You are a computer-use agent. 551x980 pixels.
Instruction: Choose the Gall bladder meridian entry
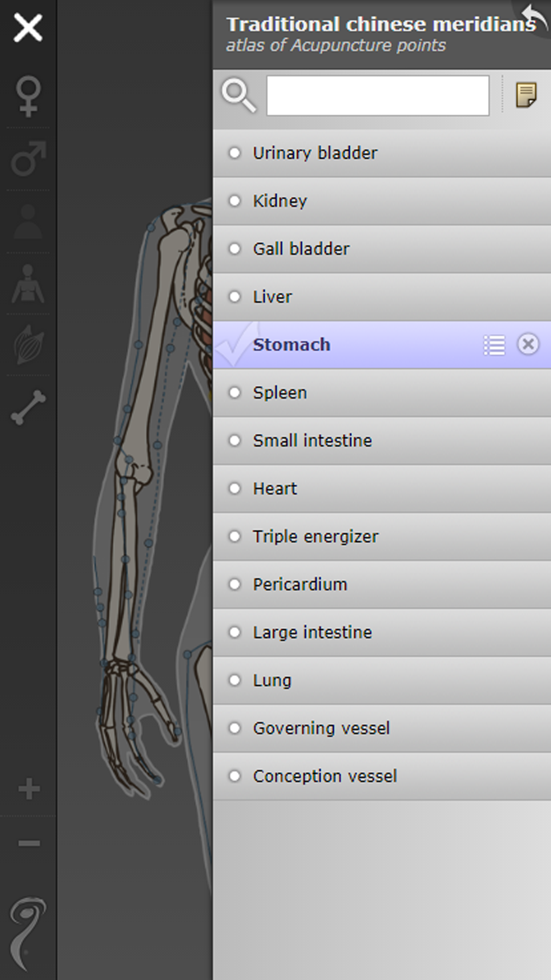point(302,249)
